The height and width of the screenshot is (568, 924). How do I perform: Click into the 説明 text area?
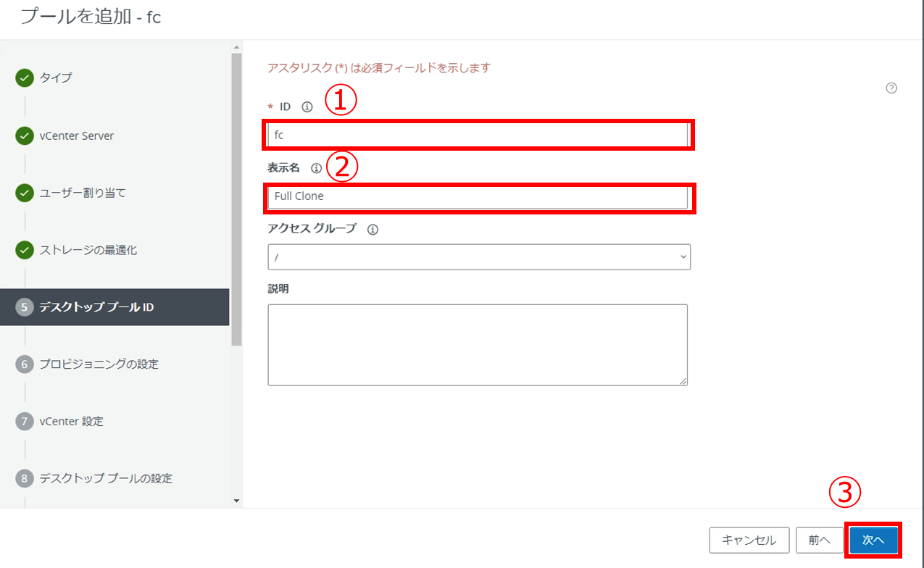[x=477, y=345]
